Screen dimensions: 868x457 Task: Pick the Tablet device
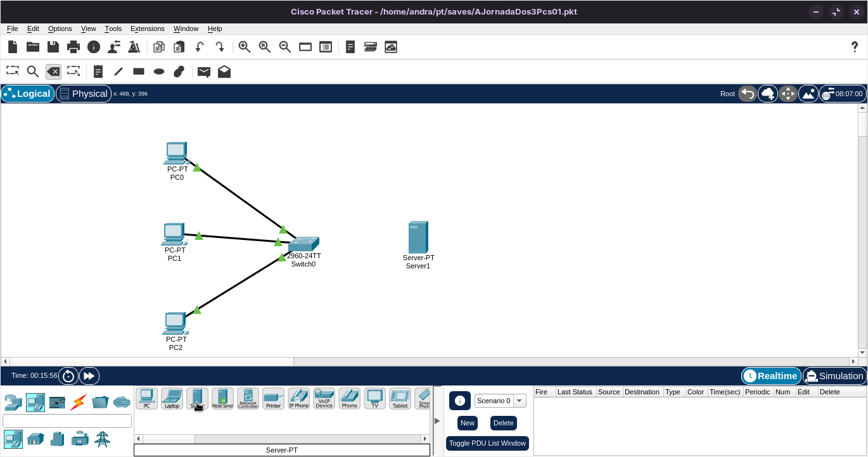pyautogui.click(x=400, y=399)
